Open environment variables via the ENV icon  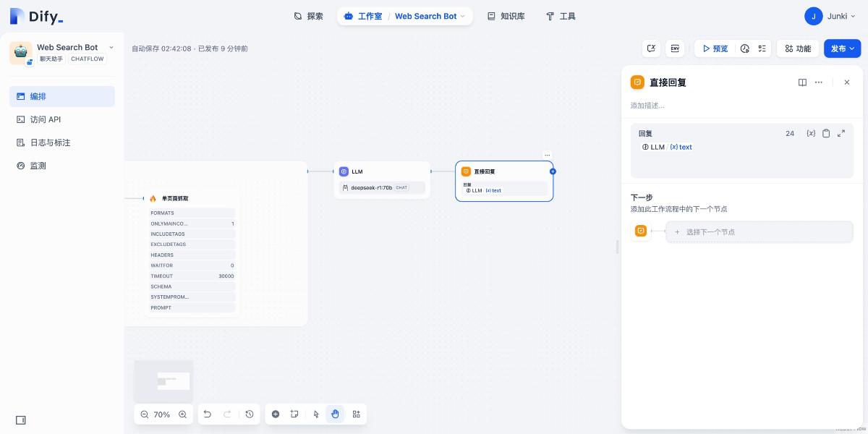pyautogui.click(x=674, y=48)
